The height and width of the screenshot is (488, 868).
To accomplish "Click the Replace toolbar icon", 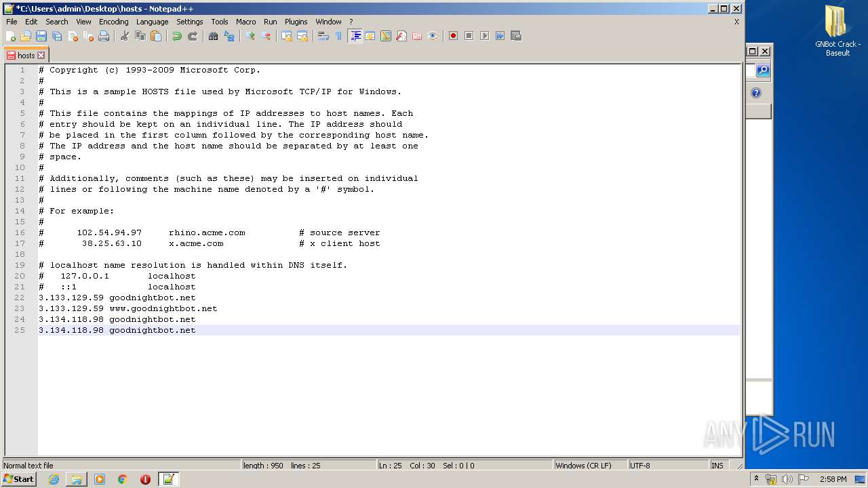I will (x=229, y=36).
